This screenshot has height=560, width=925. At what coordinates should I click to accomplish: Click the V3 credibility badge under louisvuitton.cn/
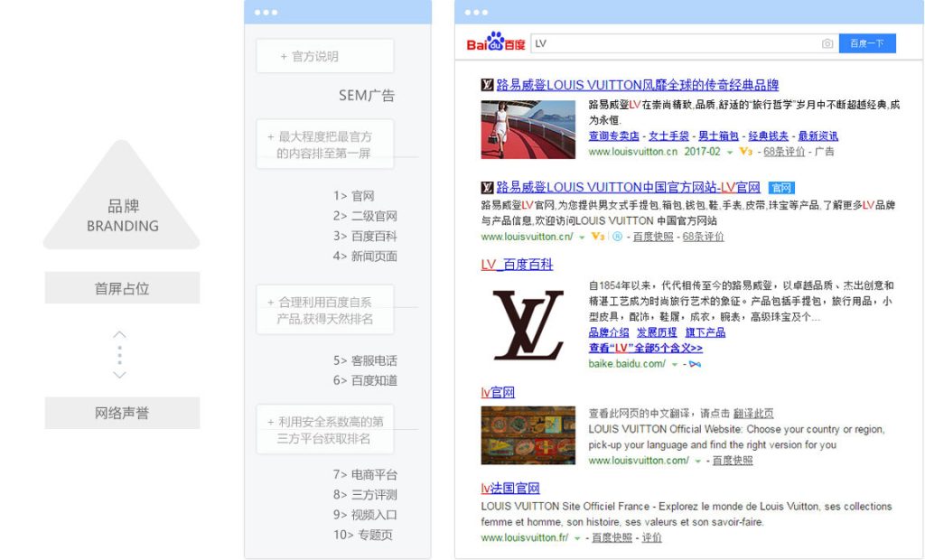tap(597, 237)
